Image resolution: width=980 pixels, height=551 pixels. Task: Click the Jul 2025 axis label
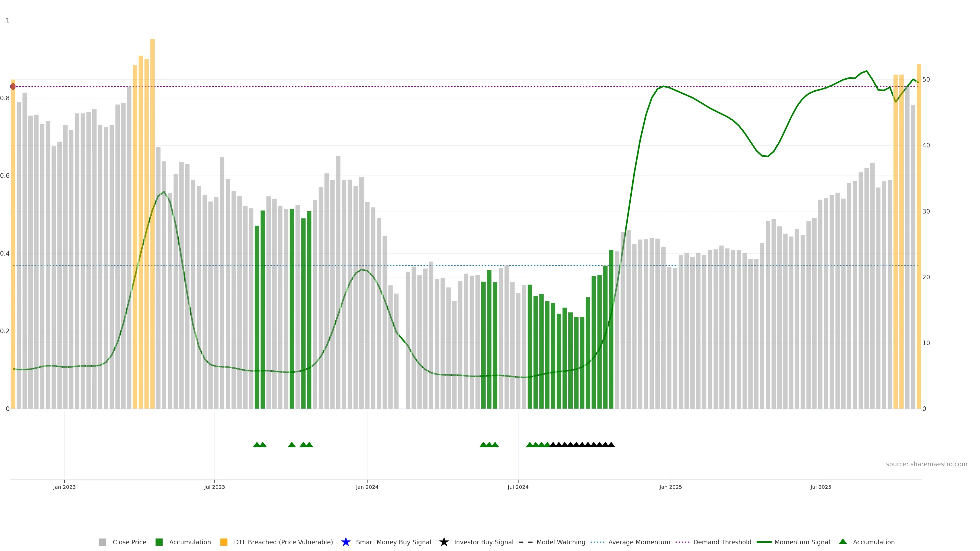pos(820,487)
